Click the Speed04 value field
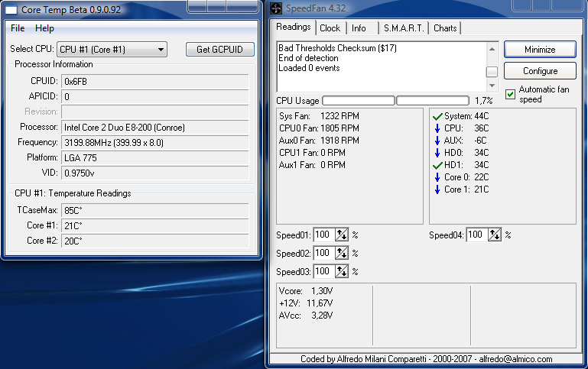The width and height of the screenshot is (588, 369). [x=477, y=235]
